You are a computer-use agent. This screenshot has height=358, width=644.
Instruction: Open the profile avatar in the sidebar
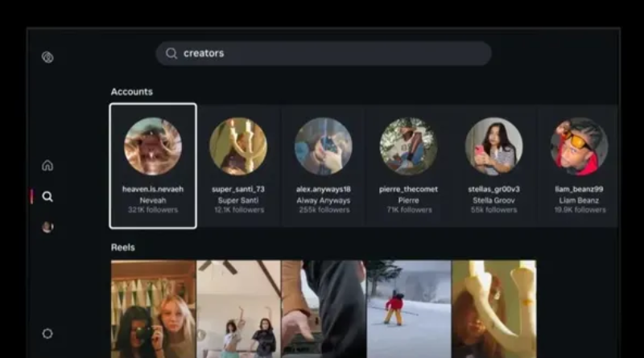tap(47, 228)
